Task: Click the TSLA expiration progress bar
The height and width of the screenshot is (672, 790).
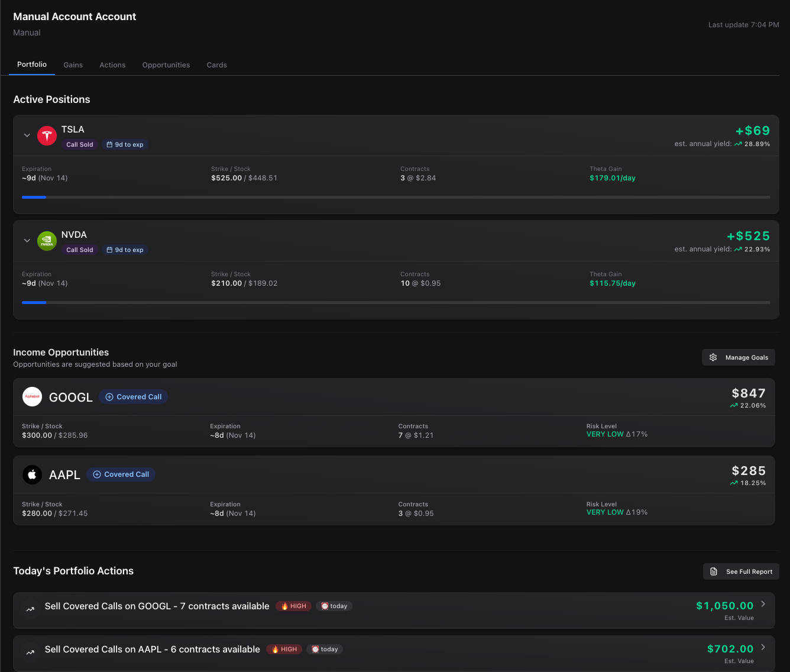Action: click(x=396, y=197)
